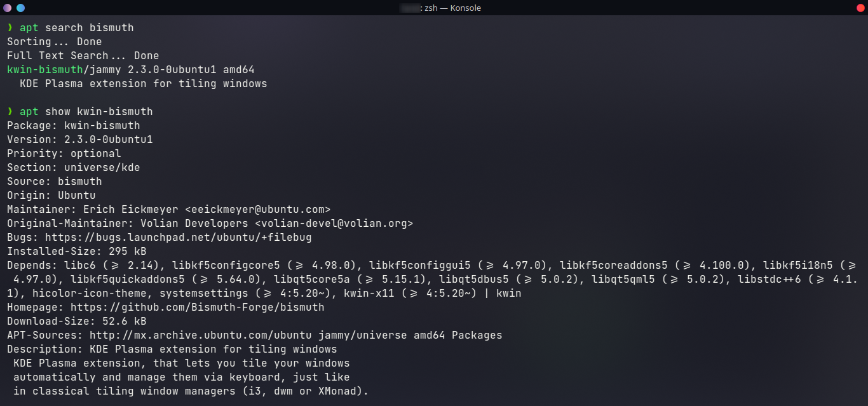This screenshot has width=868, height=406.
Task: Click the apt search bismuth command text
Action: pyautogui.click(x=75, y=27)
